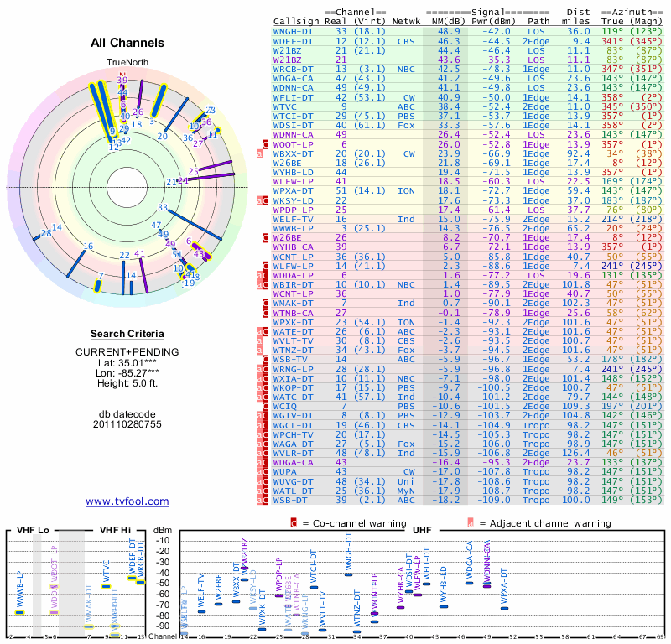Click the VHF Lo band label
671x644 pixels.
pos(33,530)
